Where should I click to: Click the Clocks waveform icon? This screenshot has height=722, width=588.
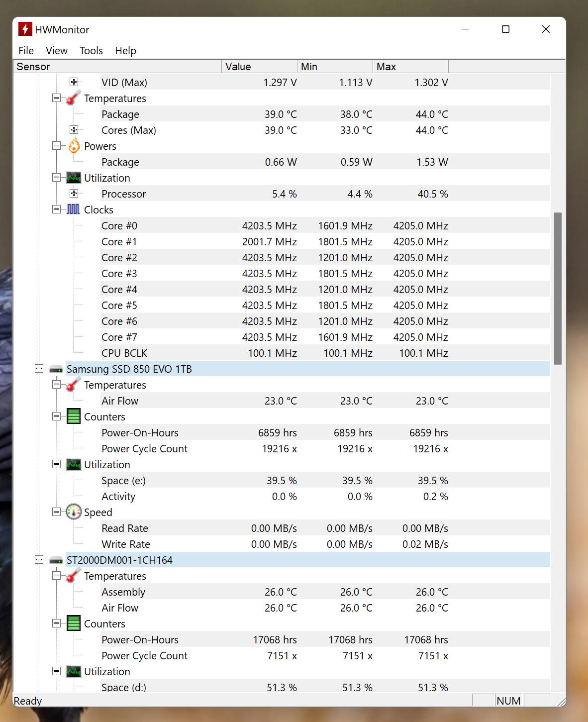(x=73, y=209)
